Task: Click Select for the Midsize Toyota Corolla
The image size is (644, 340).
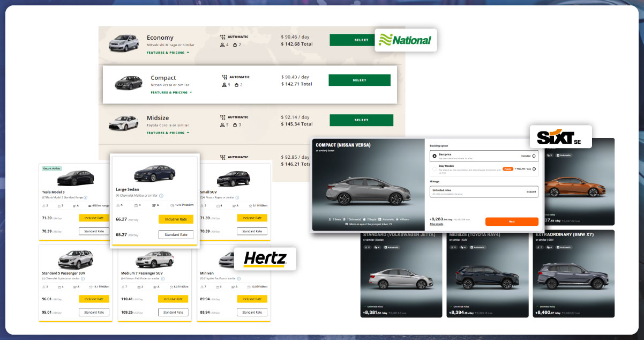Action: tap(361, 120)
